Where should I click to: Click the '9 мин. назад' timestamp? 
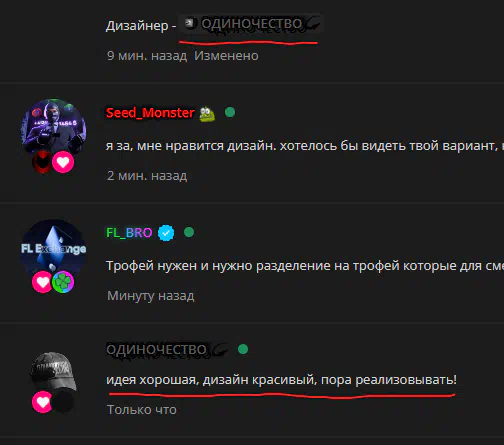tap(147, 56)
